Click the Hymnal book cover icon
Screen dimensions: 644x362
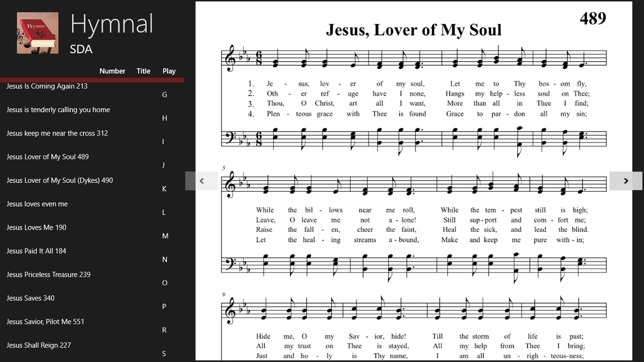pos(37,33)
